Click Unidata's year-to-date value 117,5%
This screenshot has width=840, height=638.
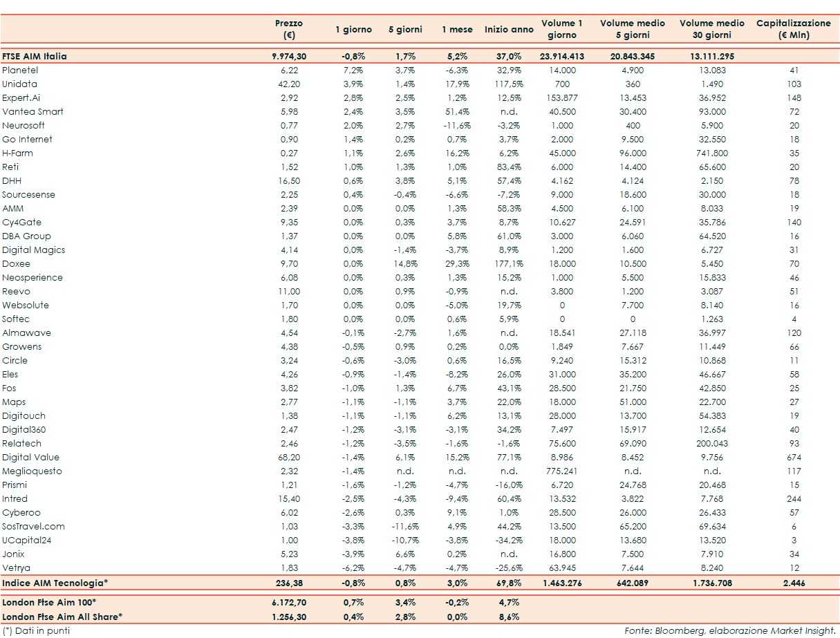click(509, 84)
